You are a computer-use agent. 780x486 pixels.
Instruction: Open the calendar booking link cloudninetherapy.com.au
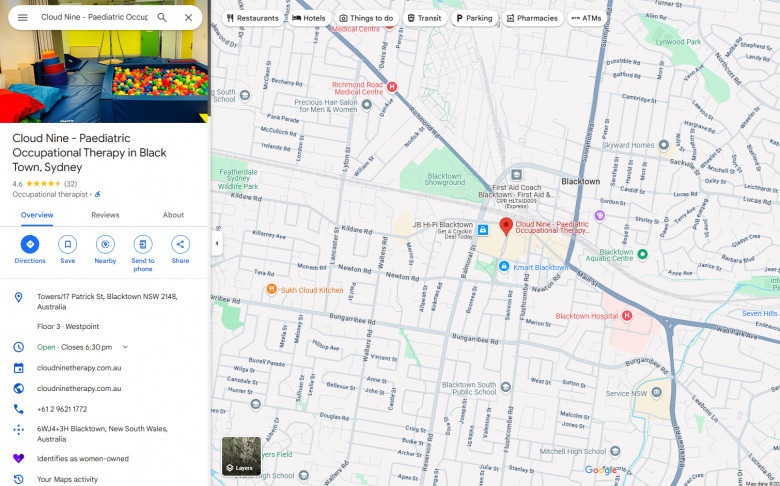tap(79, 368)
